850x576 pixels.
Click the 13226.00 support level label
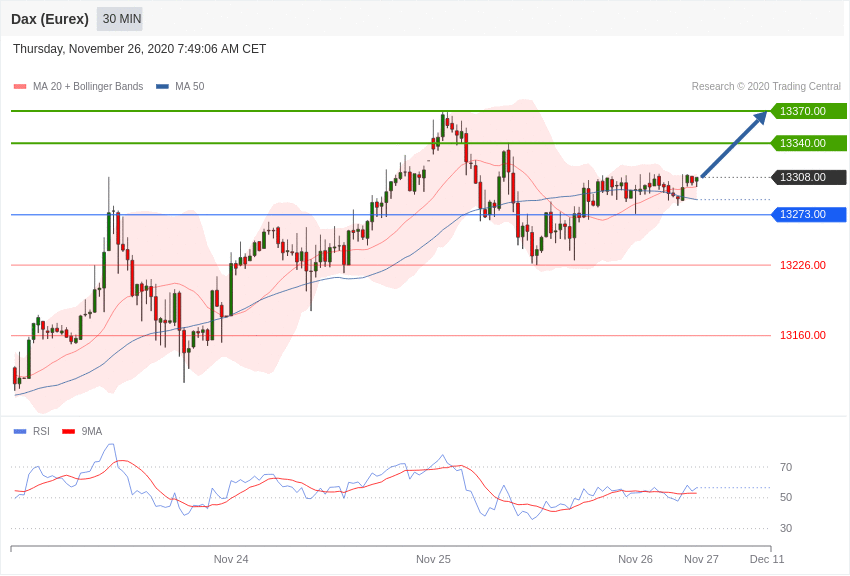point(803,265)
